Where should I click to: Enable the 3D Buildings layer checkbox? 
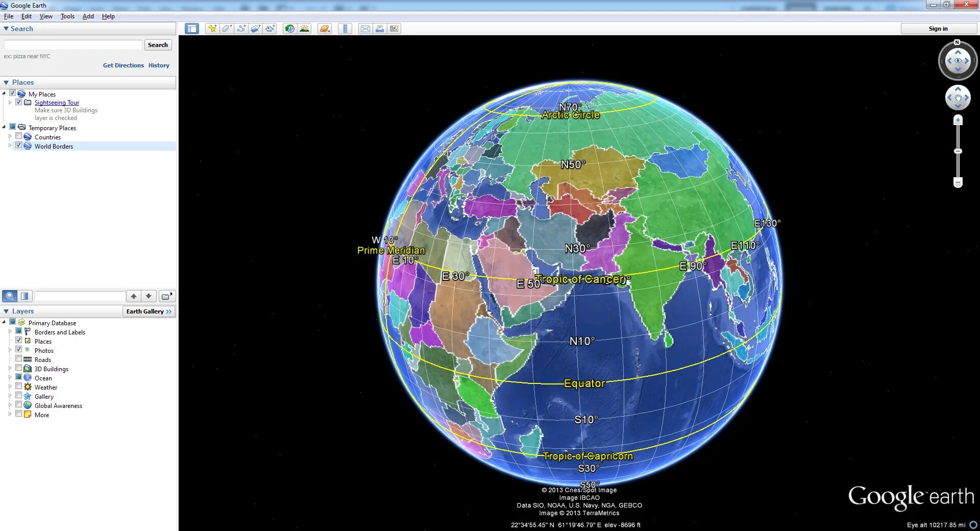pos(19,368)
